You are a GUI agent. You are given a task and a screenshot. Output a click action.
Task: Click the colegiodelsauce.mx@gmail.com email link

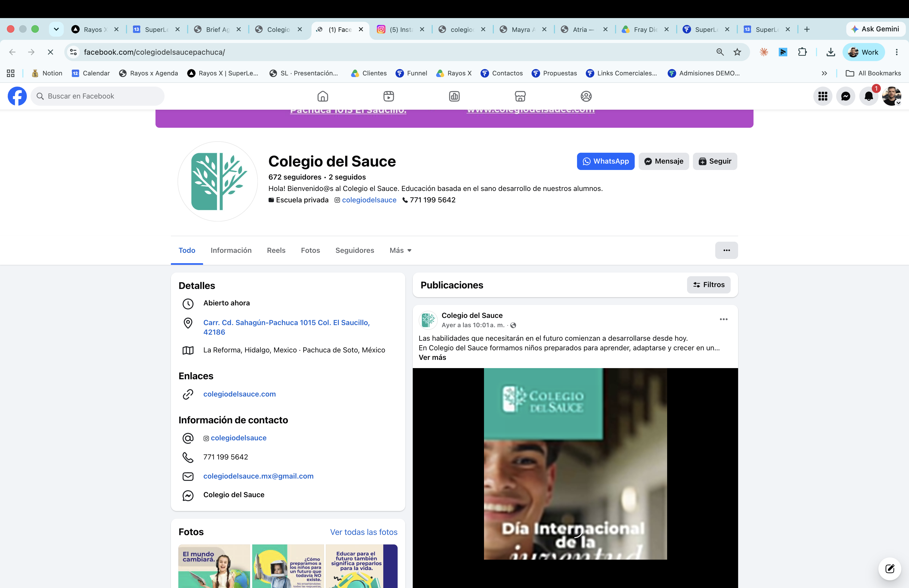[x=258, y=476]
